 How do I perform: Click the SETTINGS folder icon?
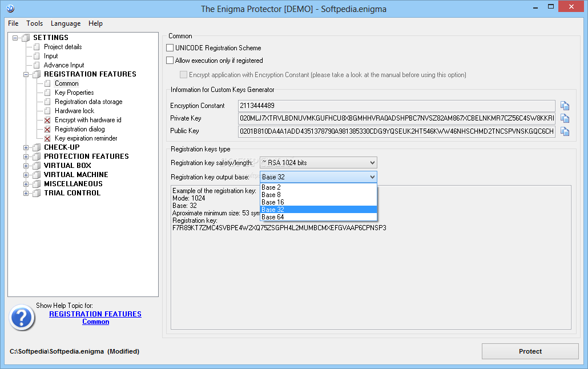26,38
